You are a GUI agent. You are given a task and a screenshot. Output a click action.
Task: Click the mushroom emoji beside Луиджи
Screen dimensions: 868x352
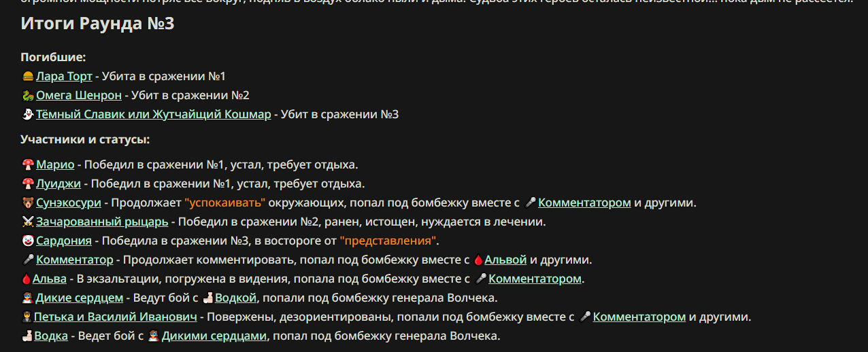tap(28, 183)
